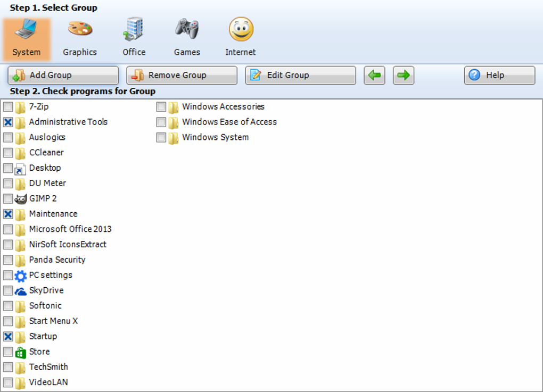This screenshot has height=392, width=543.
Task: Select the 'Start Menu X' label
Action: [54, 321]
